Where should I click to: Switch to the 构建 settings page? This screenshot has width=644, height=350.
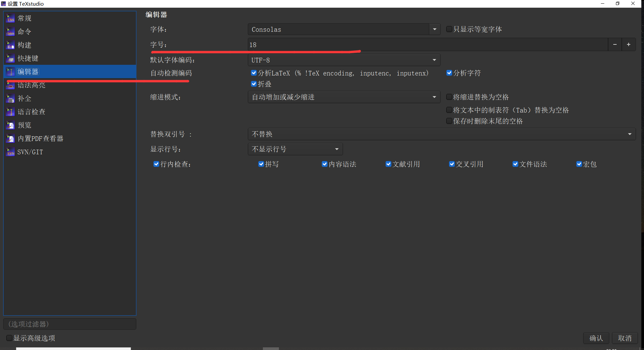70,45
